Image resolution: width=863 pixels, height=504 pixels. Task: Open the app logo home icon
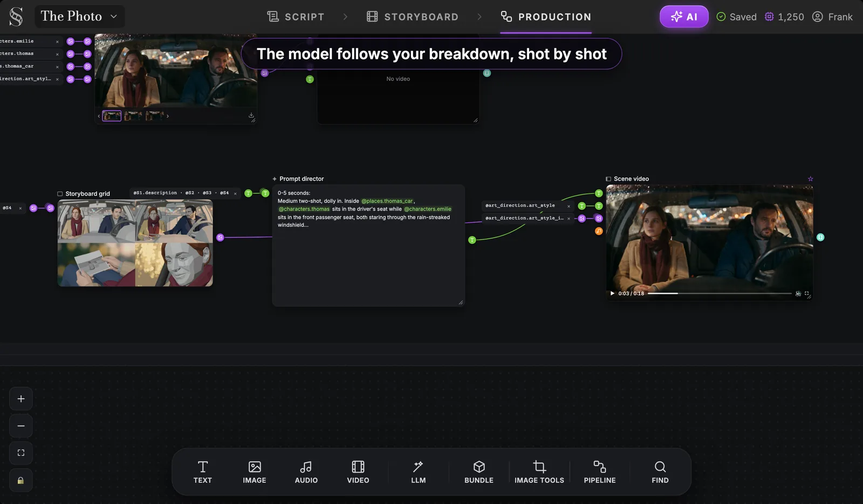(x=16, y=17)
